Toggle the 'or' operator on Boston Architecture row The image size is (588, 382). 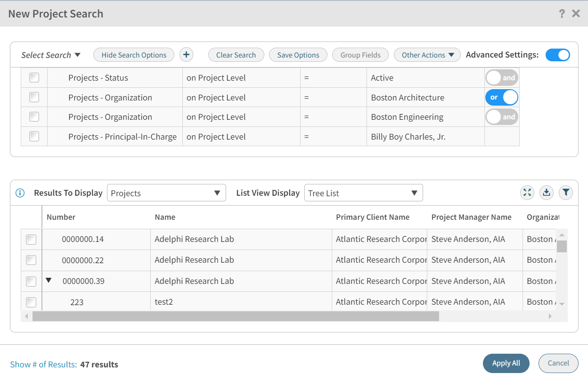(x=501, y=97)
